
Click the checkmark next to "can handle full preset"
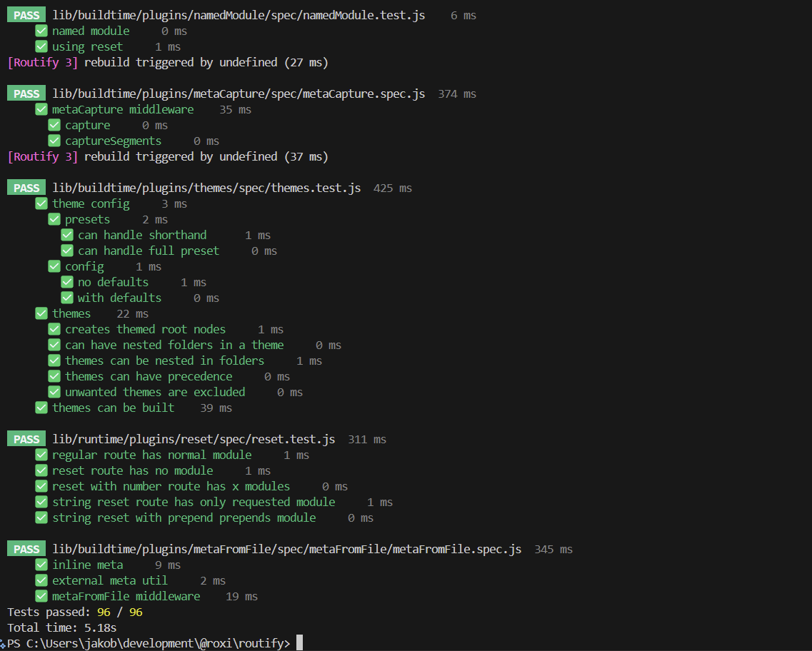pos(67,251)
